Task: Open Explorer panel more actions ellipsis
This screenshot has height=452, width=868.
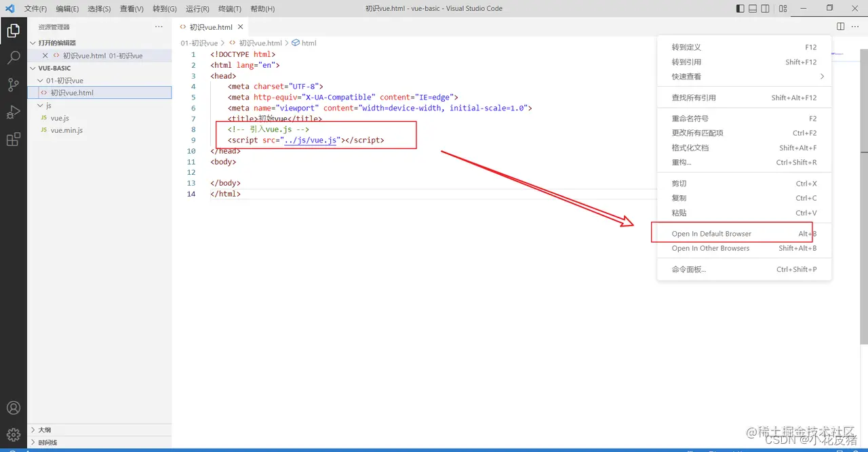Action: click(x=159, y=26)
